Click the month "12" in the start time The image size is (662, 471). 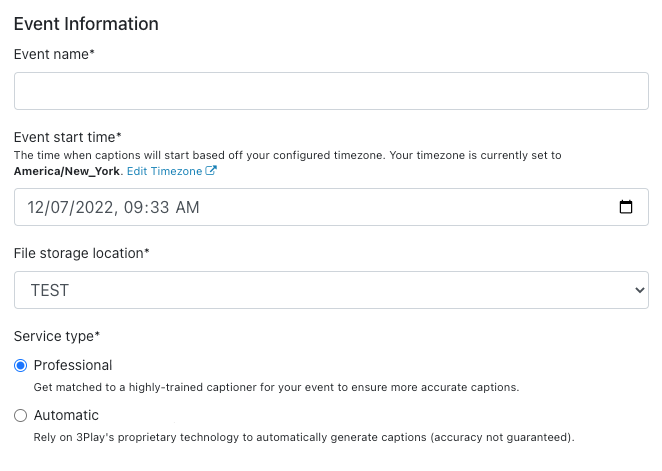point(38,208)
